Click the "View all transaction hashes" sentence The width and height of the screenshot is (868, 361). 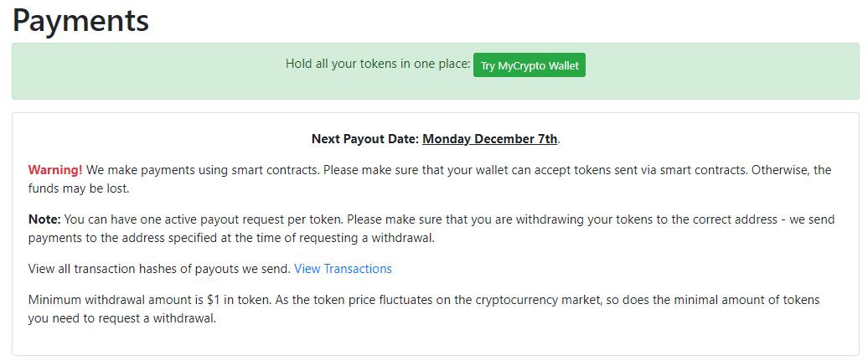159,269
